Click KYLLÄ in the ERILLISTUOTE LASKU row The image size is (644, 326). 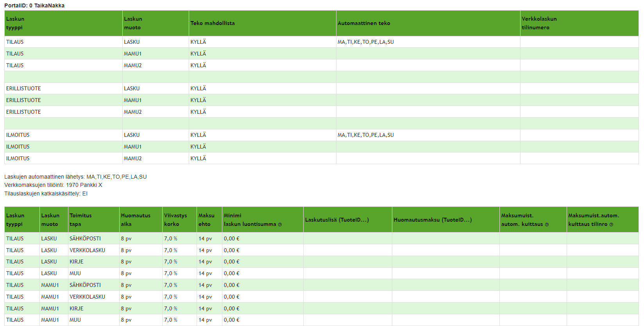[198, 88]
